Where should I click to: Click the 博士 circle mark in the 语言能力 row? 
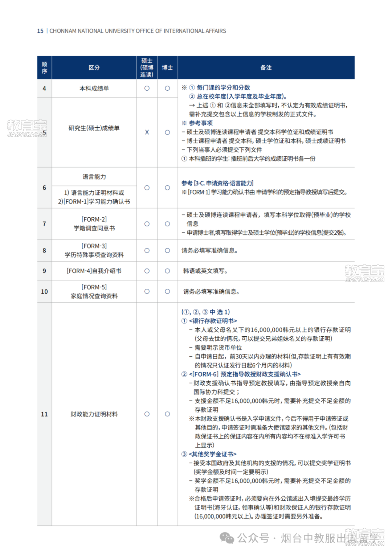[167, 188]
